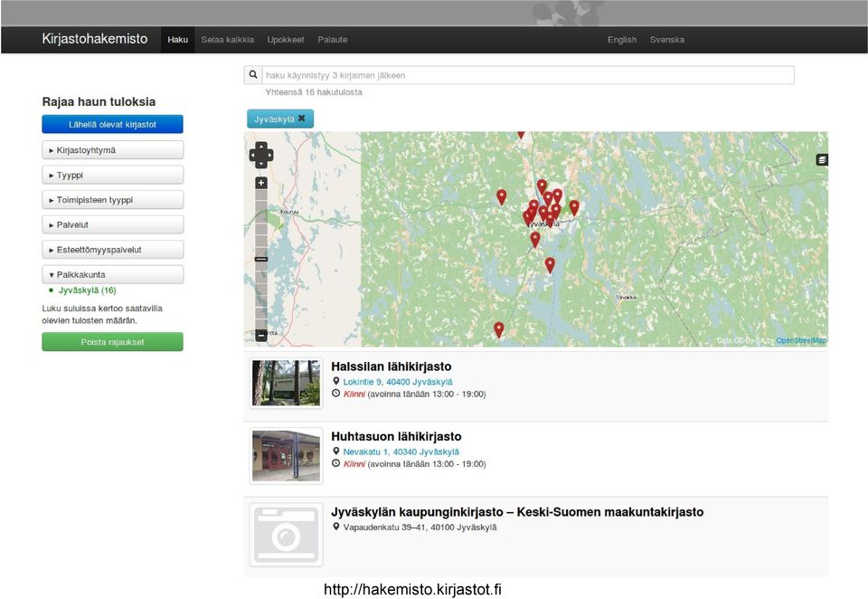Click the Halssilan lähikirjasto photo thumbnail
Screen dimensions: 868x599
(x=286, y=383)
